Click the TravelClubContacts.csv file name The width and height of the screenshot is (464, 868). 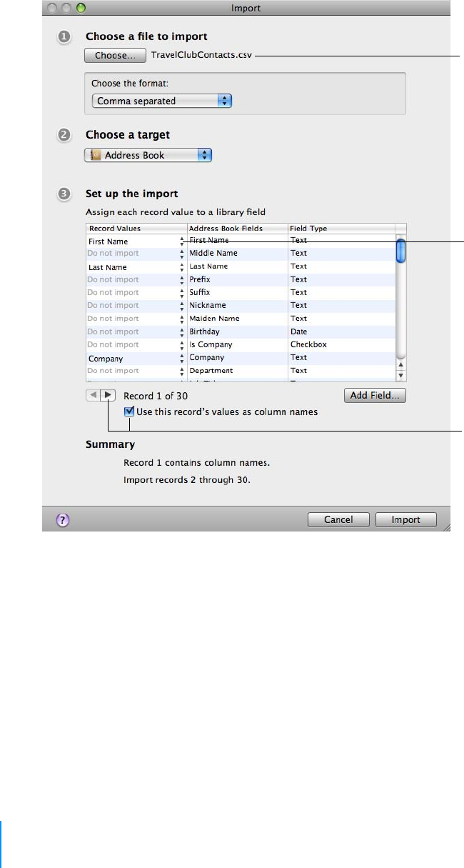tap(203, 55)
